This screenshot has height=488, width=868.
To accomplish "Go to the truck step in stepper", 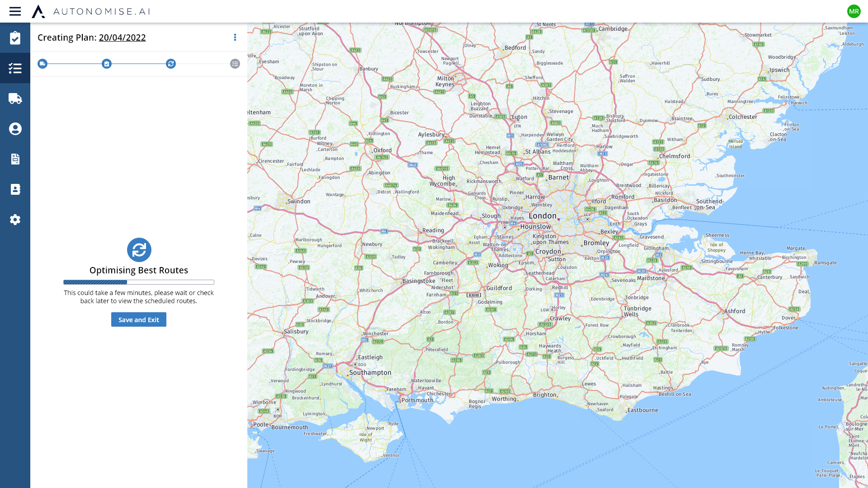I will pyautogui.click(x=42, y=64).
